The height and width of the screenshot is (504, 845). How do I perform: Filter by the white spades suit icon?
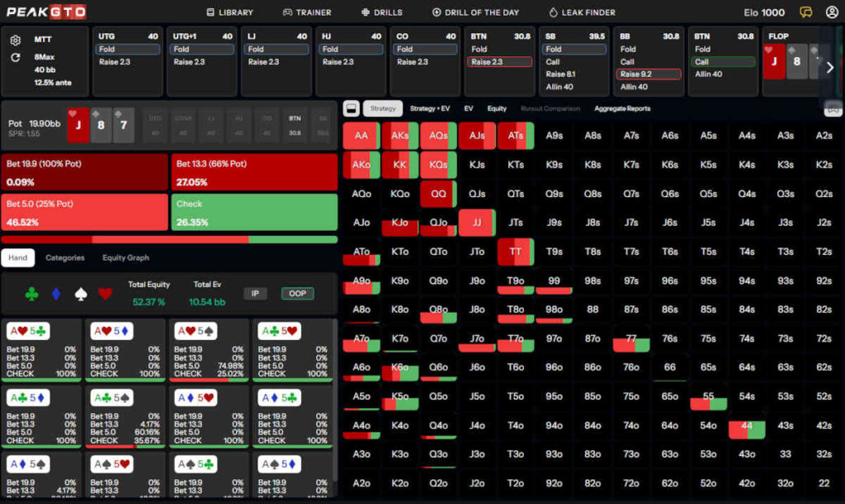80,293
